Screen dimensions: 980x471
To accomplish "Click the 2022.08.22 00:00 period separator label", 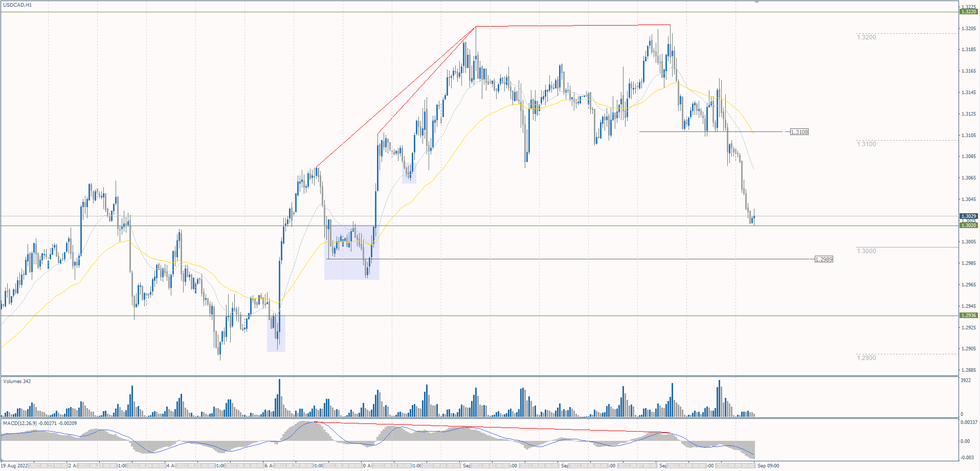I will [49, 466].
